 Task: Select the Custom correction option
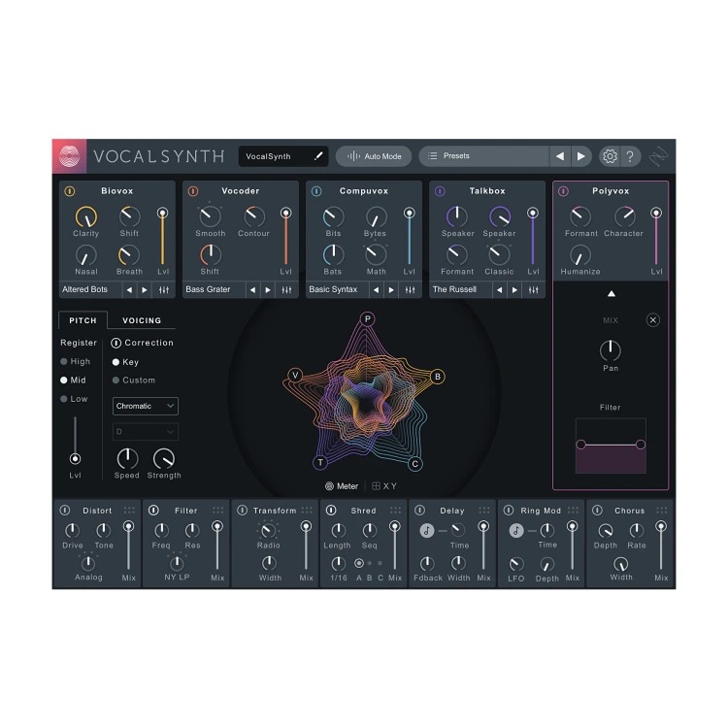point(134,380)
